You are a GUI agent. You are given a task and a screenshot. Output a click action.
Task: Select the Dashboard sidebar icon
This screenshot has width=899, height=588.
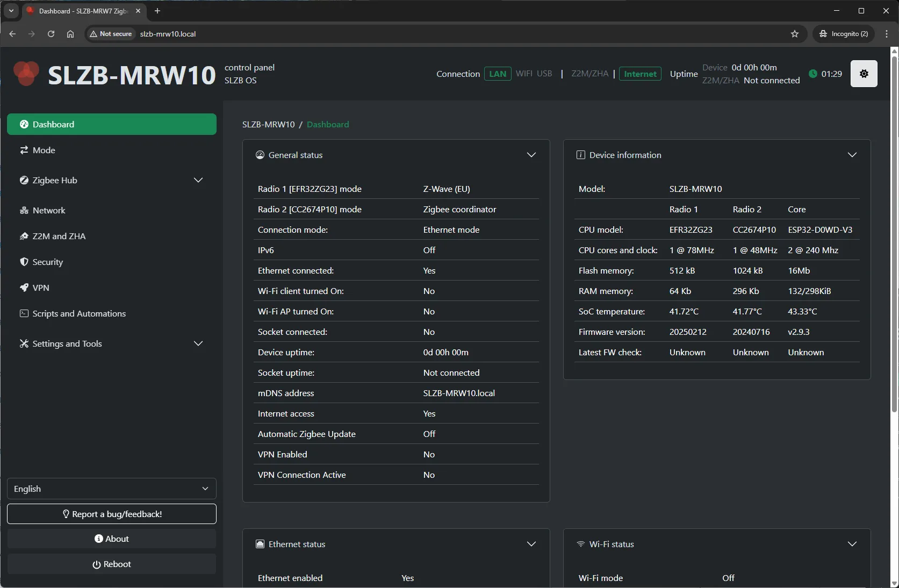click(x=25, y=124)
